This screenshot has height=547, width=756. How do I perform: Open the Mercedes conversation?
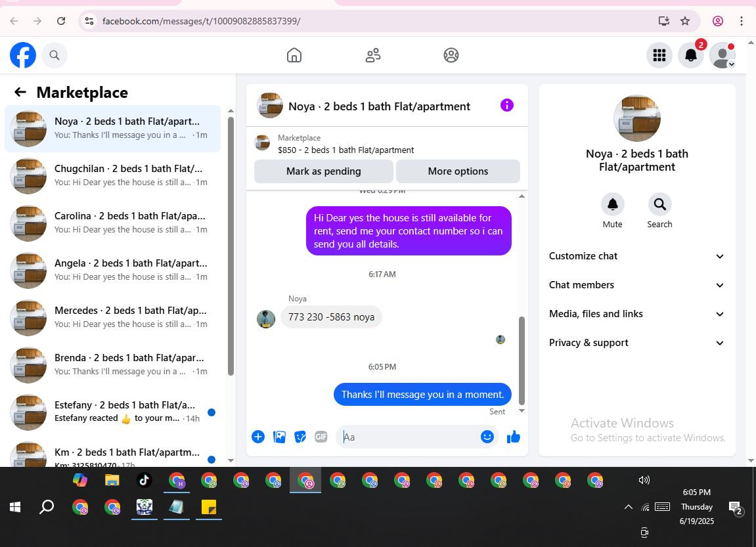pos(112,317)
